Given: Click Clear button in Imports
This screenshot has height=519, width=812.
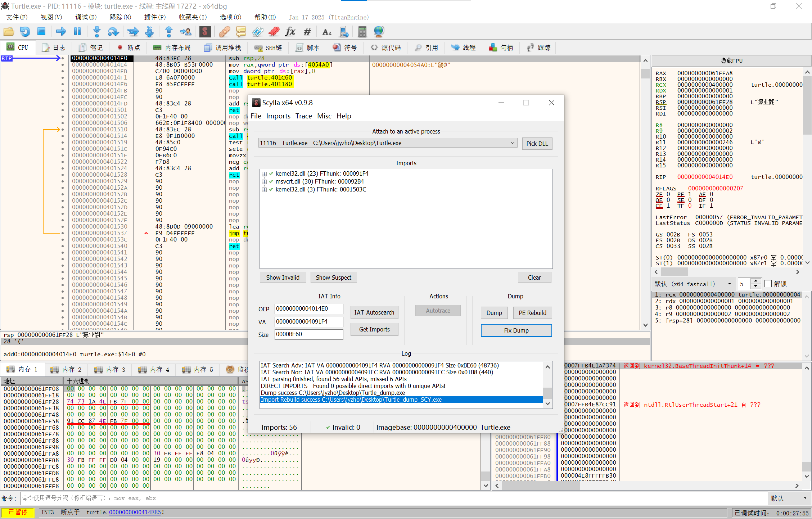Looking at the screenshot, I should pyautogui.click(x=534, y=277).
